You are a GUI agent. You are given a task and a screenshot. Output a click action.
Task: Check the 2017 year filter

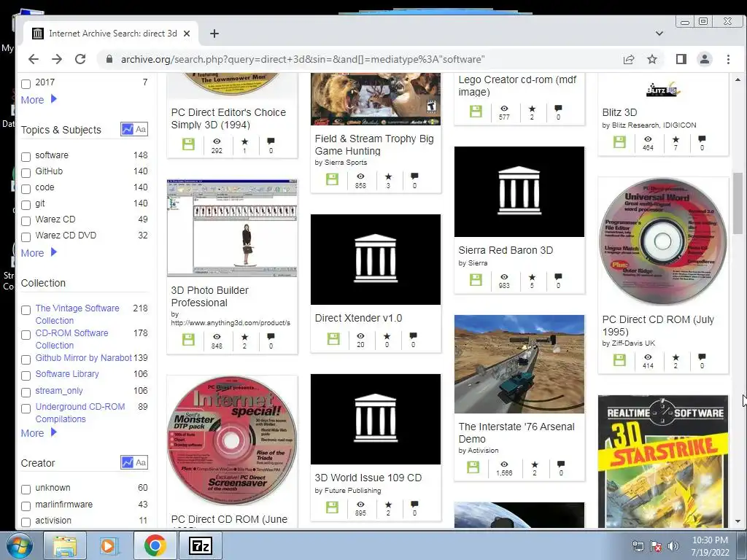coord(26,84)
